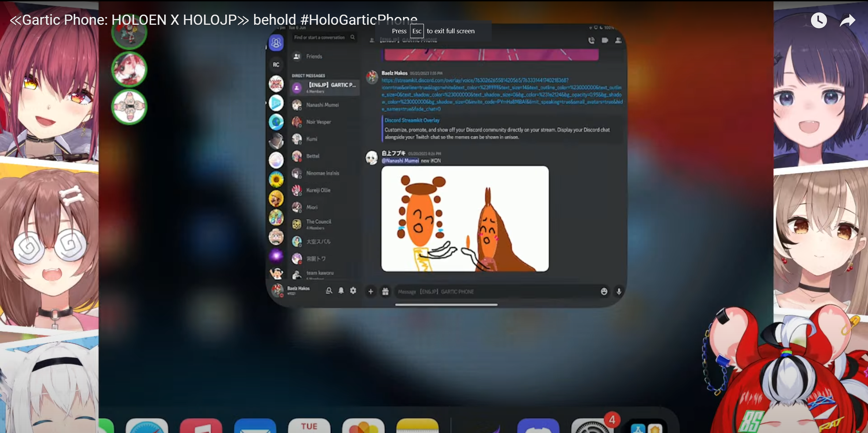Click the Baelz Hakos message author name
The width and height of the screenshot is (868, 433).
pyautogui.click(x=394, y=73)
